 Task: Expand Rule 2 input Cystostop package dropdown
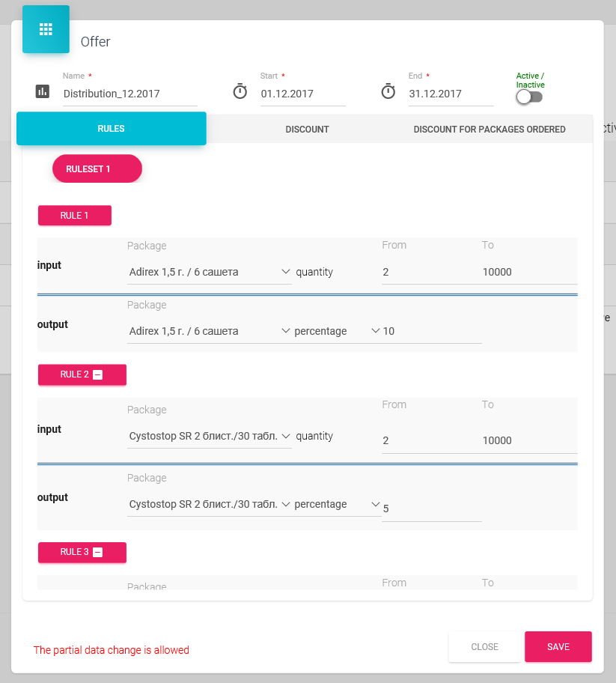click(x=210, y=437)
